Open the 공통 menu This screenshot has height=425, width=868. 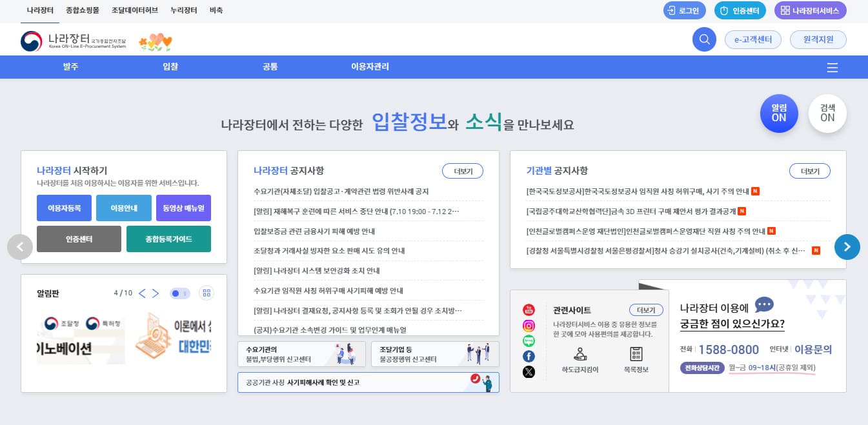(x=270, y=66)
